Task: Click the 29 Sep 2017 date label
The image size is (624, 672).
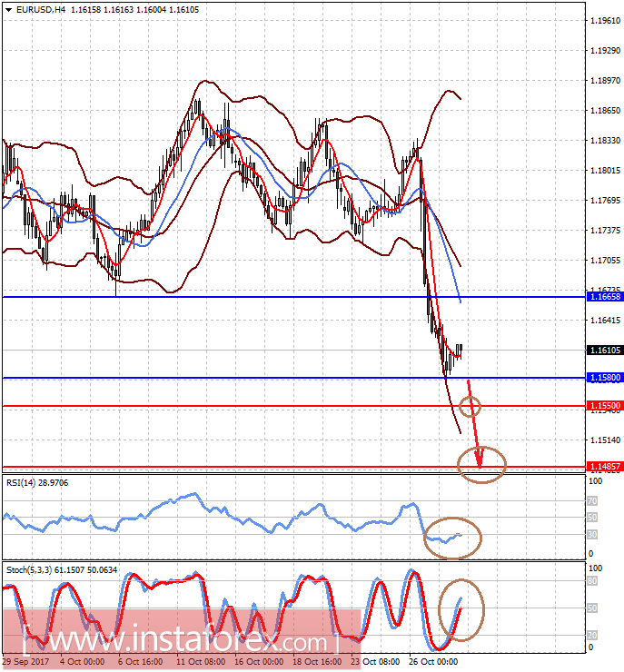Action: click(25, 662)
